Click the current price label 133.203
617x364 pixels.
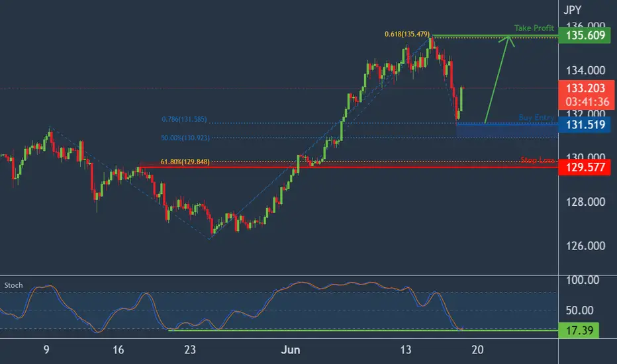point(586,88)
